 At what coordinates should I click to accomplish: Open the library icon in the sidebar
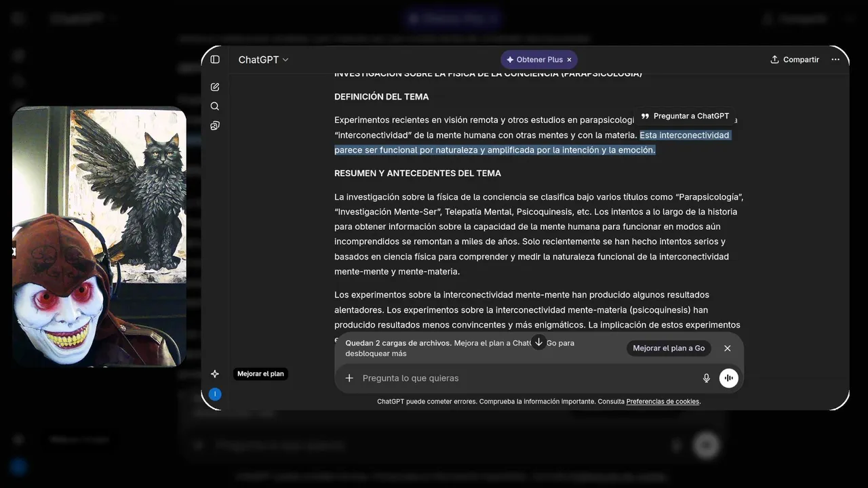tap(215, 125)
